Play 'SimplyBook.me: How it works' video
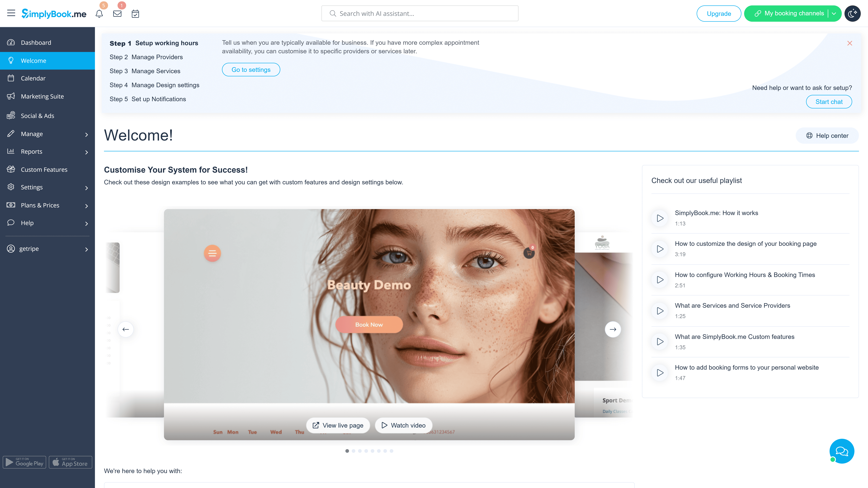The height and width of the screenshot is (488, 868). [x=660, y=218]
